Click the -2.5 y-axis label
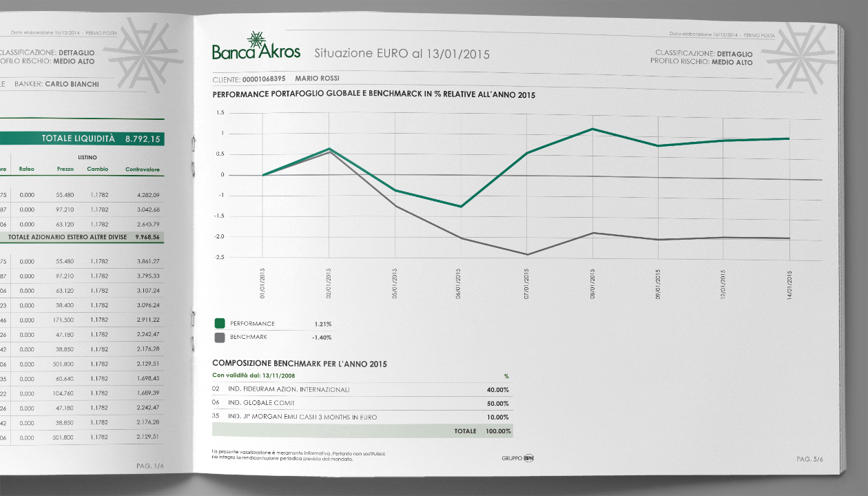 click(220, 257)
